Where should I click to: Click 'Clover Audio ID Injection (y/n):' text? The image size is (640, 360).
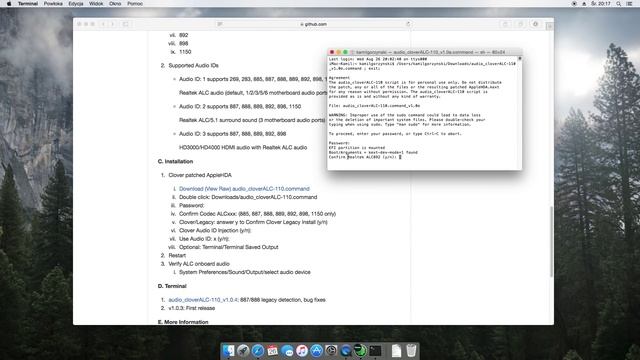click(x=215, y=230)
